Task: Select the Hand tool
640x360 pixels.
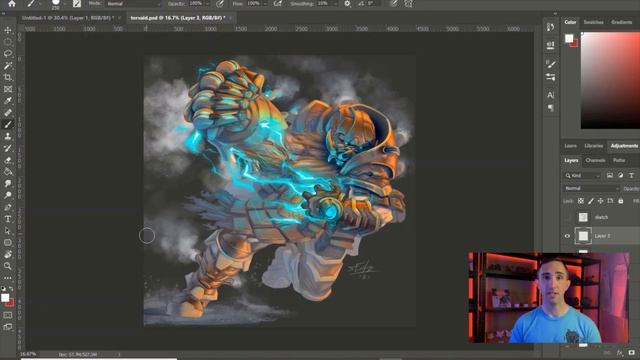Action: pos(8,255)
